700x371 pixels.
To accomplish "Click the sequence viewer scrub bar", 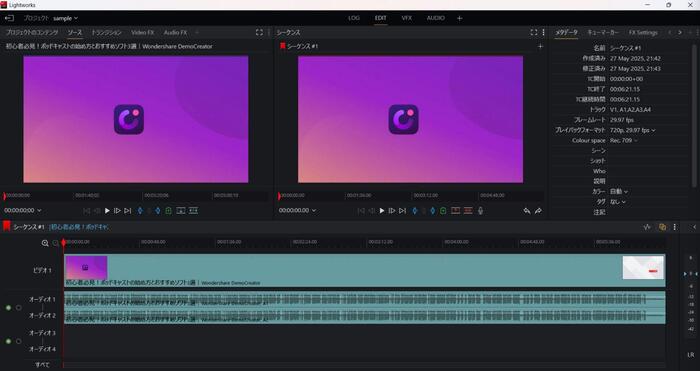I will click(411, 196).
